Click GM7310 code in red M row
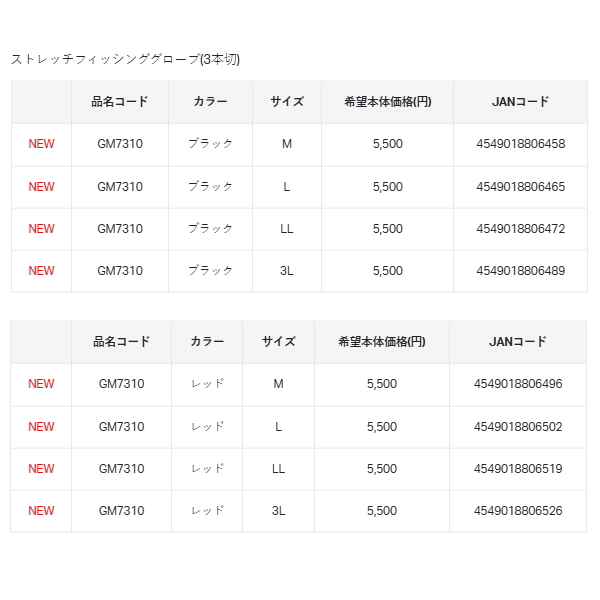The image size is (600, 600). [121, 384]
